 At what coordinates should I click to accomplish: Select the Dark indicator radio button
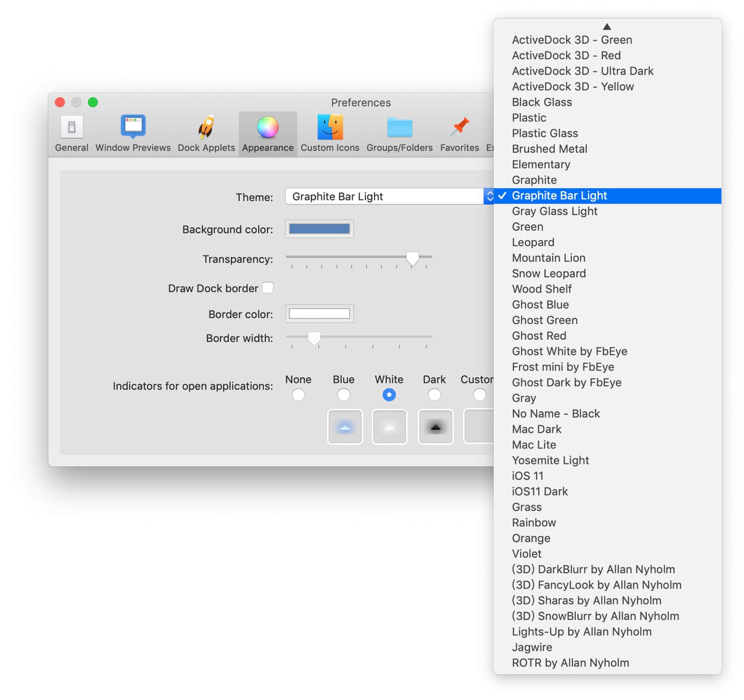tap(434, 395)
